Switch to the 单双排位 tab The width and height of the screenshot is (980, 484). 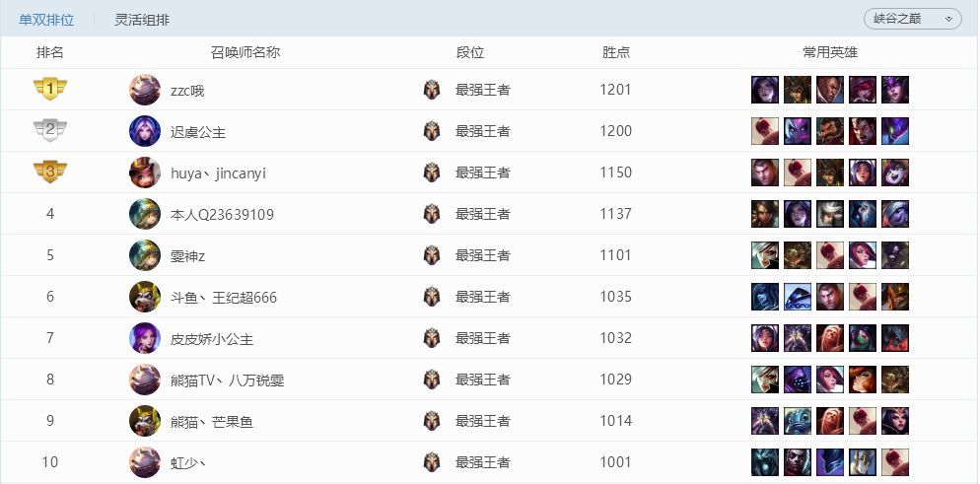pyautogui.click(x=46, y=20)
